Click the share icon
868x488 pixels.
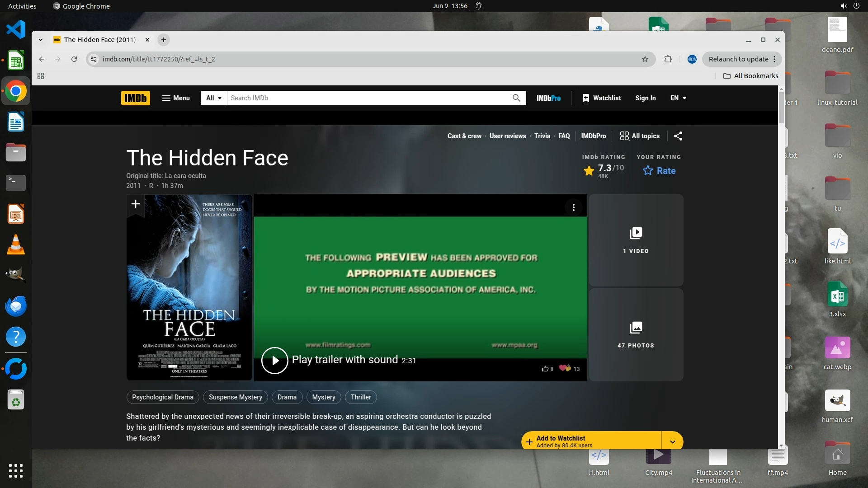(678, 136)
